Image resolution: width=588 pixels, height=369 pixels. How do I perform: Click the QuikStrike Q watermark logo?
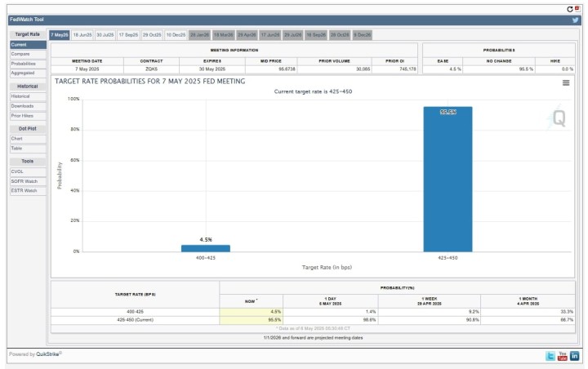click(x=559, y=118)
